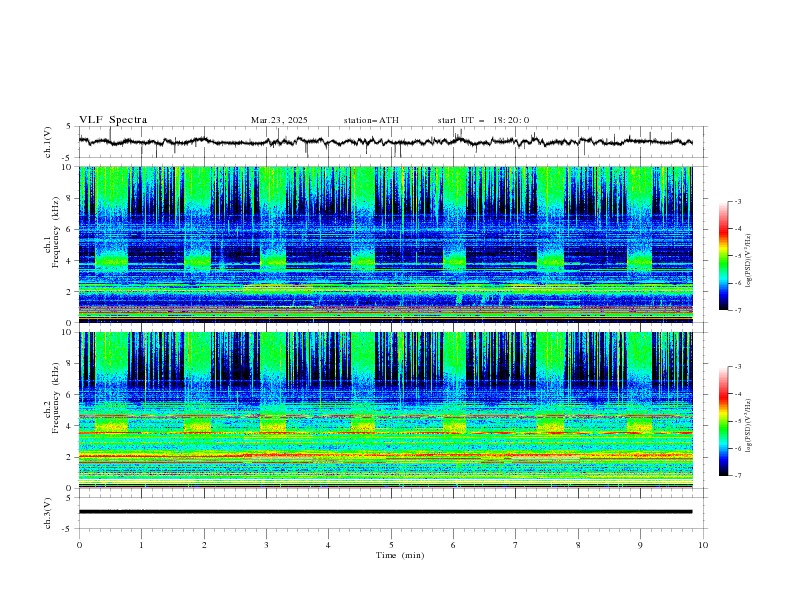Click time axis tick label "0"
Viewport: 792px width, 612px height.
(x=79, y=545)
